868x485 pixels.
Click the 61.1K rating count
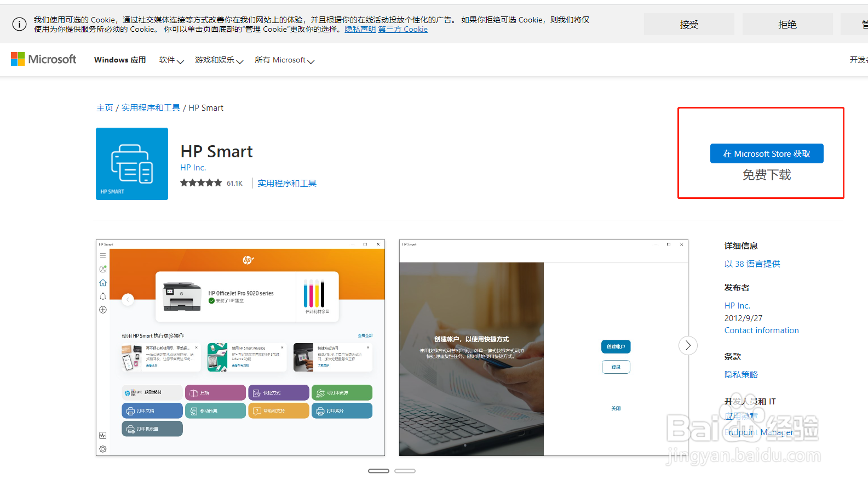click(x=234, y=184)
